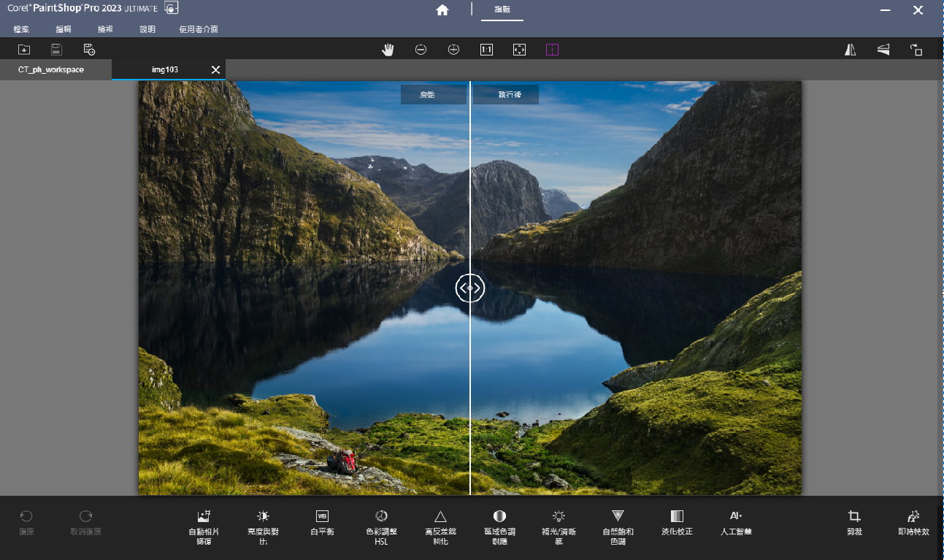Open 淡化校正 fade correction
This screenshot has width=944, height=560.
(x=677, y=523)
